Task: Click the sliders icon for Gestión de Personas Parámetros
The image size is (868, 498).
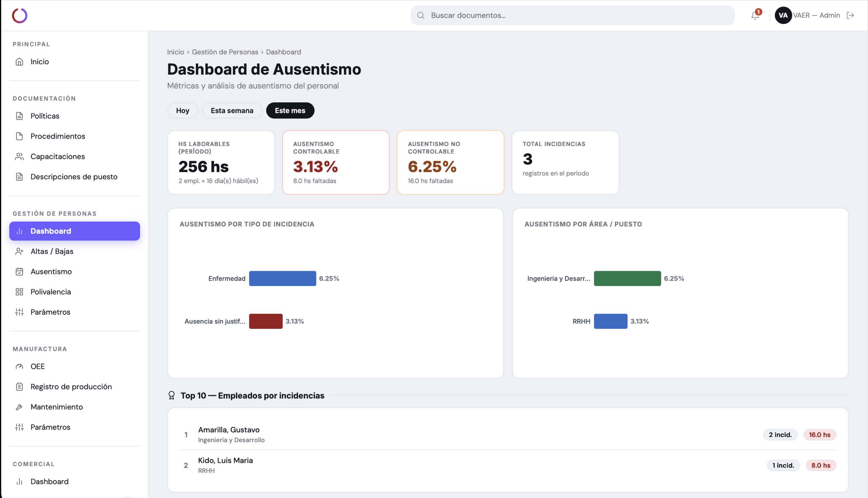Action: [x=19, y=312]
